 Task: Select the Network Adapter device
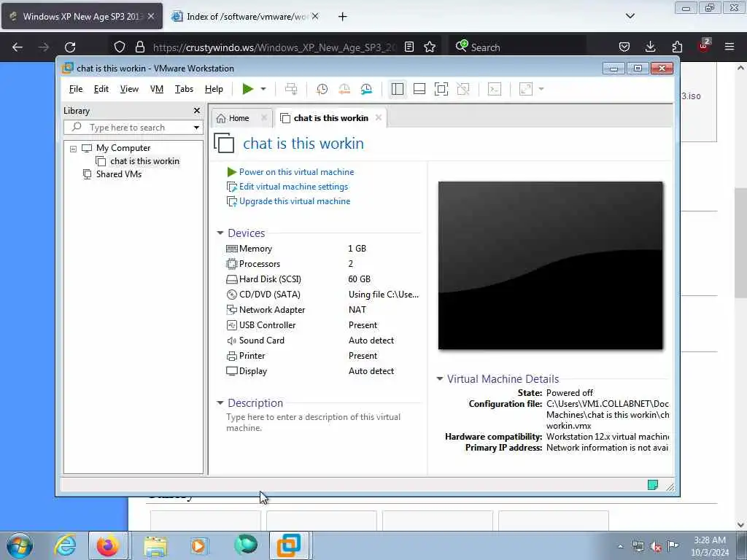click(x=322, y=309)
